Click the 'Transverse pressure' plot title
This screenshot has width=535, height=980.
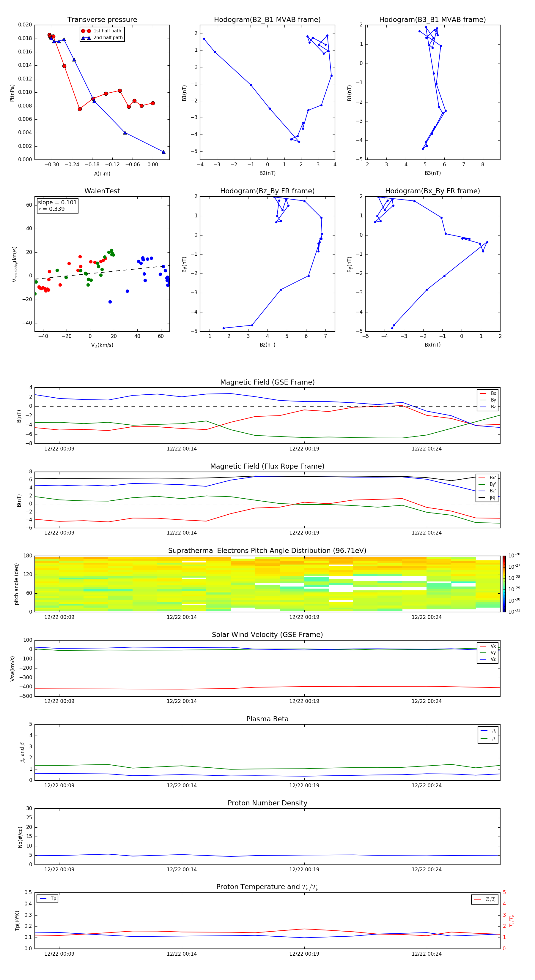click(102, 20)
